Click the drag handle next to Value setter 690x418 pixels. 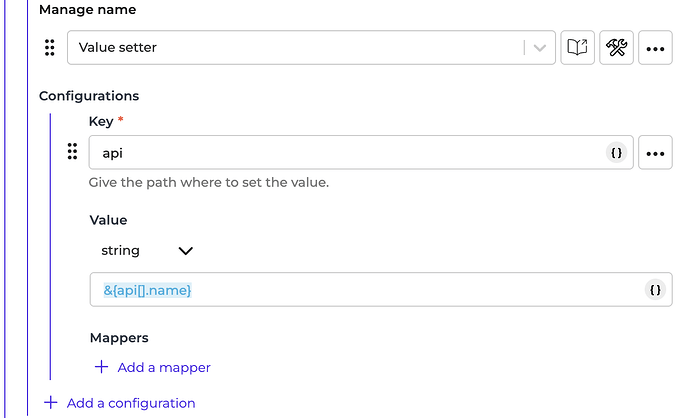(x=50, y=47)
